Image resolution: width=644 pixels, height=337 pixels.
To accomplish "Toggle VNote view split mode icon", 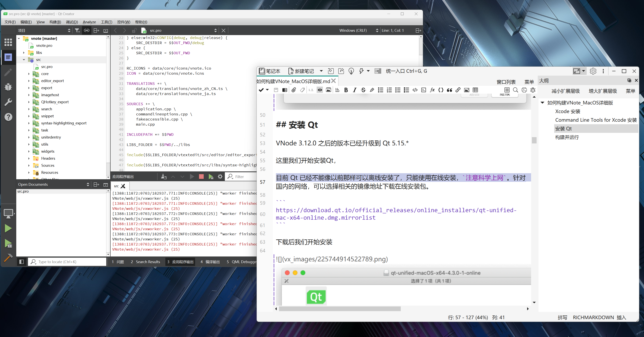I will [285, 90].
